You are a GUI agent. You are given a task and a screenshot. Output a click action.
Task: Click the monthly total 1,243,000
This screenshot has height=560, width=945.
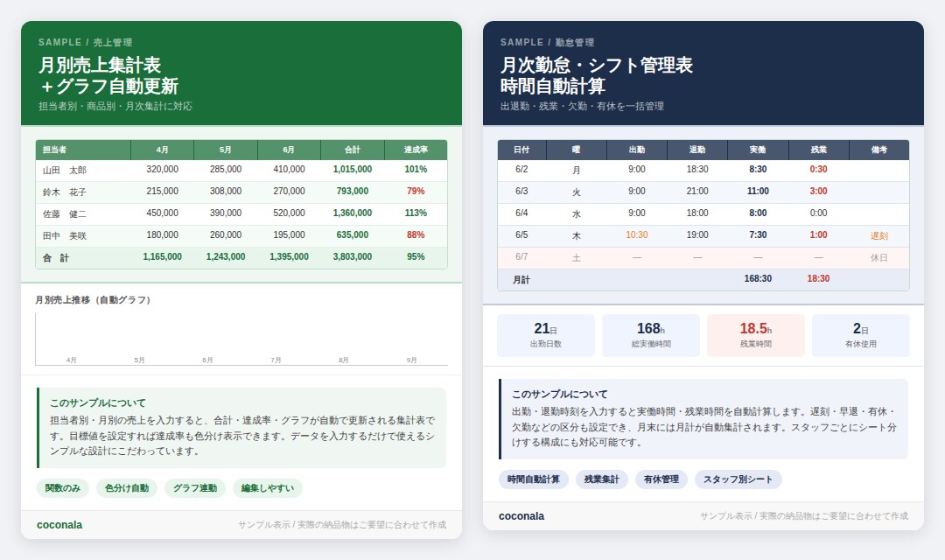click(x=226, y=256)
